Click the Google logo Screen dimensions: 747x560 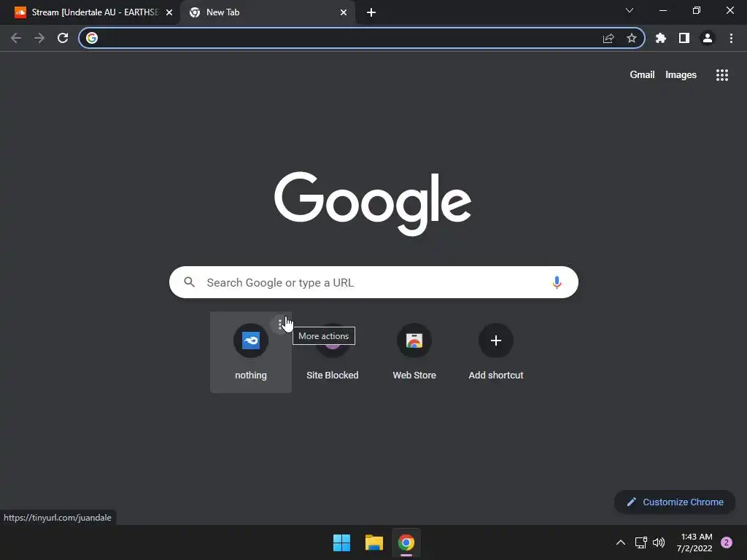pos(373,203)
